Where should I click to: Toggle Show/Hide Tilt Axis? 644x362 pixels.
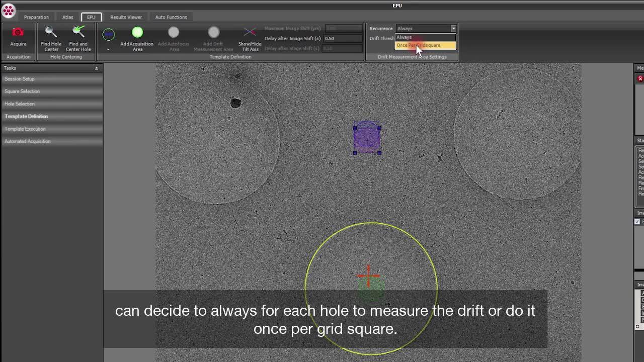pyautogui.click(x=250, y=33)
